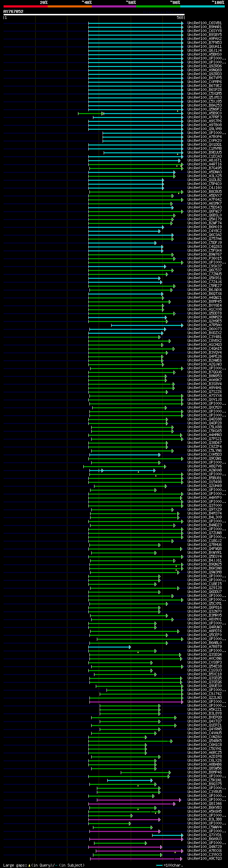The image size is (228, 868).
Task: Select the UniRef100_Q6J1J4 label
Action: 204,50
